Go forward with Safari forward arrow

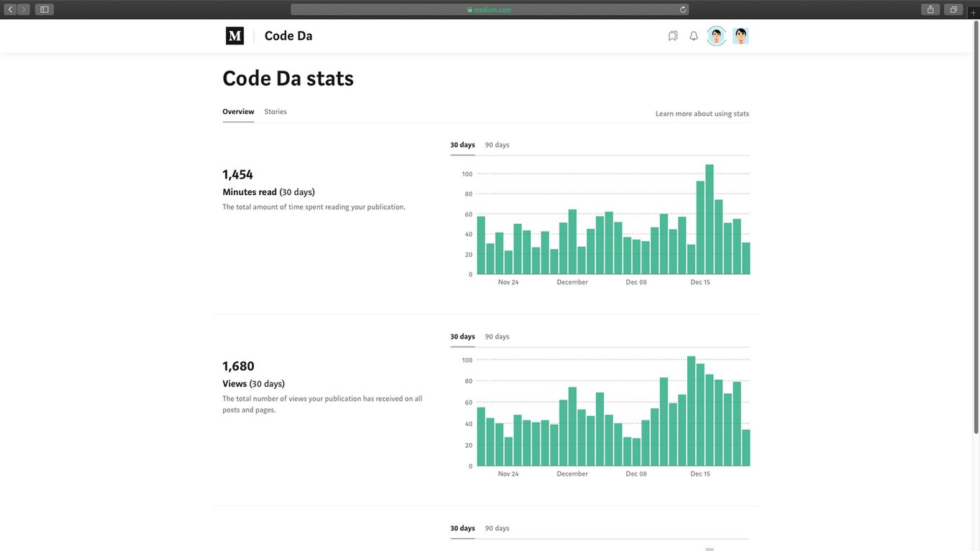24,9
